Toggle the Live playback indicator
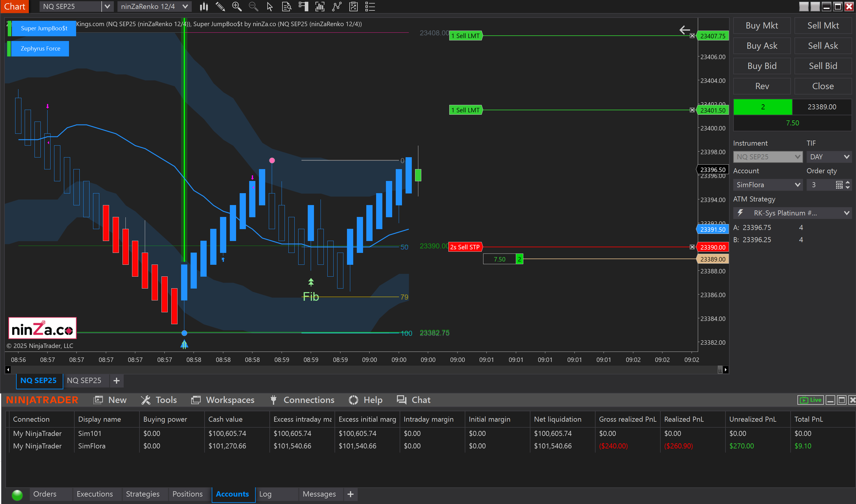 pos(810,400)
